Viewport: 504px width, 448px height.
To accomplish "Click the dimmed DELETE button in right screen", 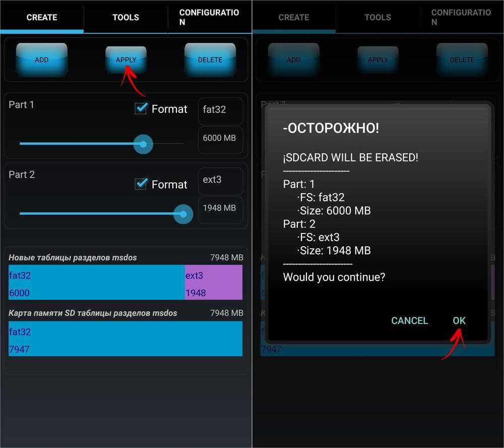I will 462,60.
